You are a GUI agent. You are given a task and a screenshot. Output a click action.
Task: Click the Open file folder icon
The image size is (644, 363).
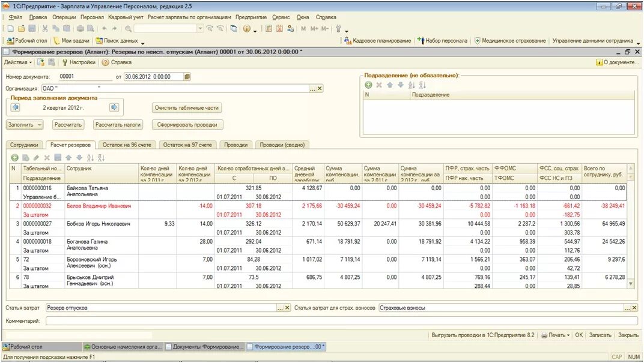pyautogui.click(x=22, y=29)
